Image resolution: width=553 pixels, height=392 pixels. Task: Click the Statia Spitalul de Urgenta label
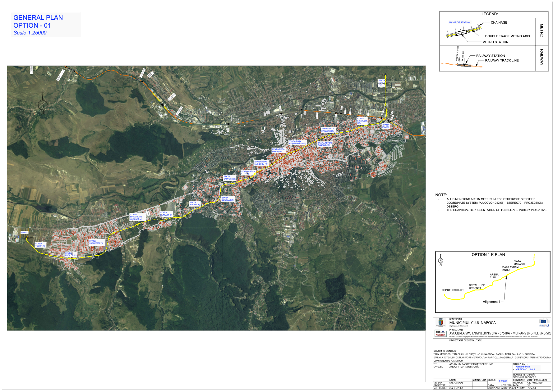point(136,217)
